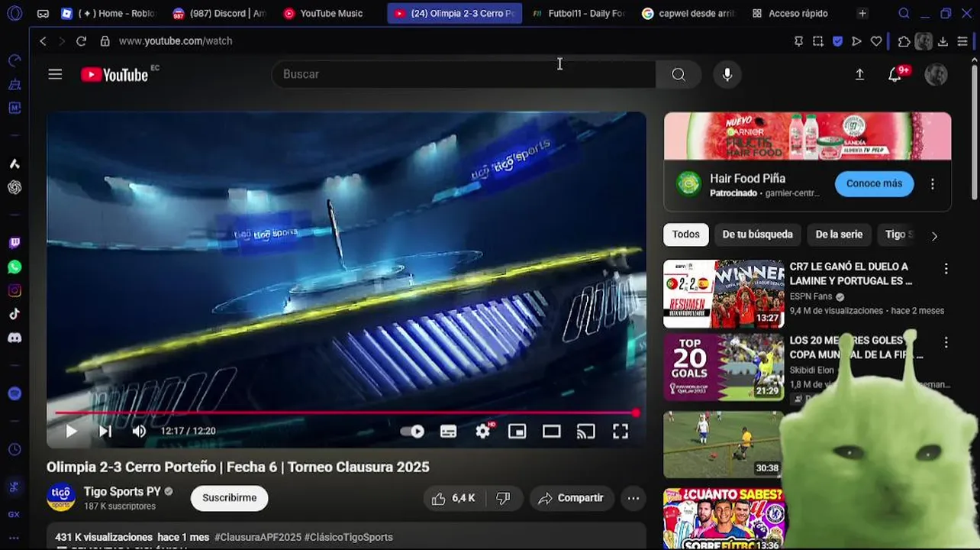Open YouTube notifications bell
This screenshot has width=980, height=550.
coord(895,74)
